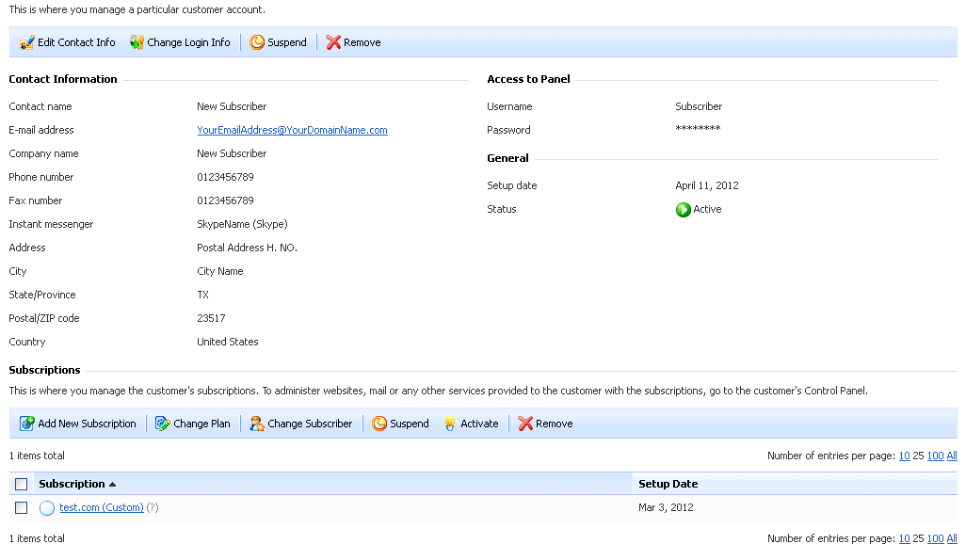
Task: Toggle the select-all checkbox in table header
Action: point(22,485)
